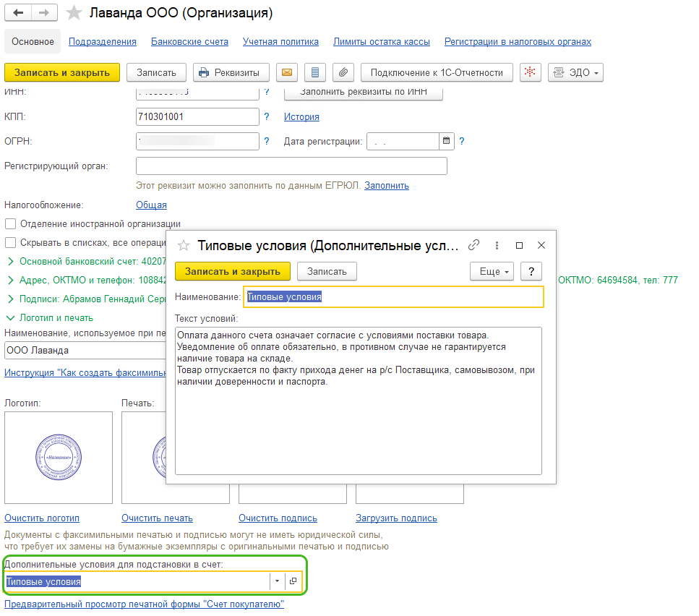Open the facsimile creation instruction link
The width and height of the screenshot is (699, 616).
point(85,372)
